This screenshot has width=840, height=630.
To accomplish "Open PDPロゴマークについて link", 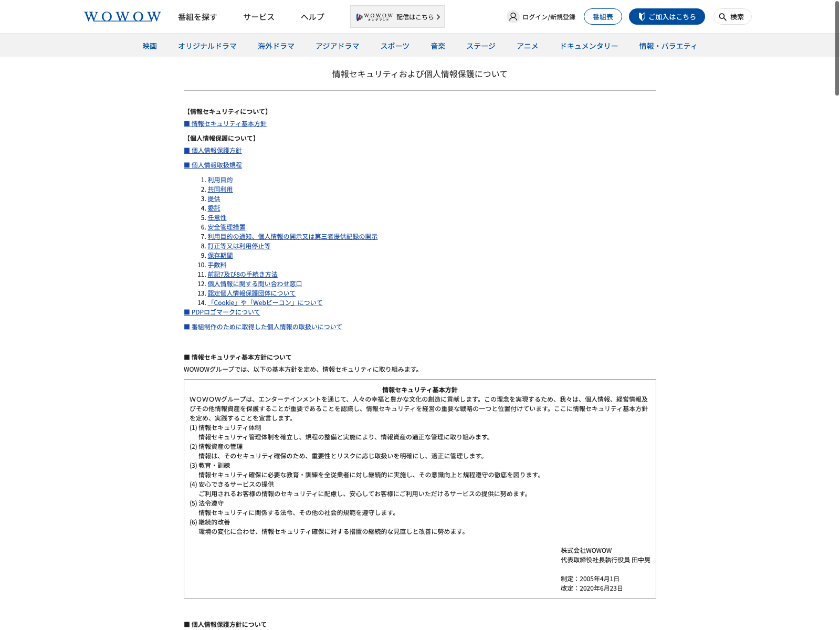I will pyautogui.click(x=222, y=312).
